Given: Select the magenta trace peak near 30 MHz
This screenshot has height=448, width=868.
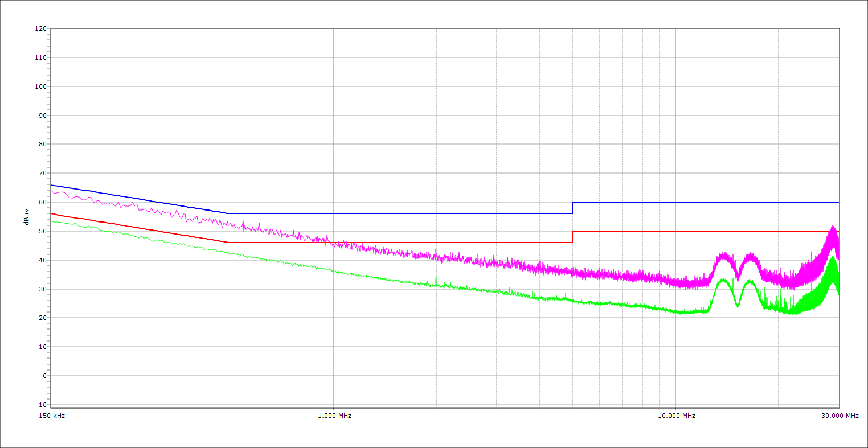Looking at the screenshot, I should tap(833, 227).
